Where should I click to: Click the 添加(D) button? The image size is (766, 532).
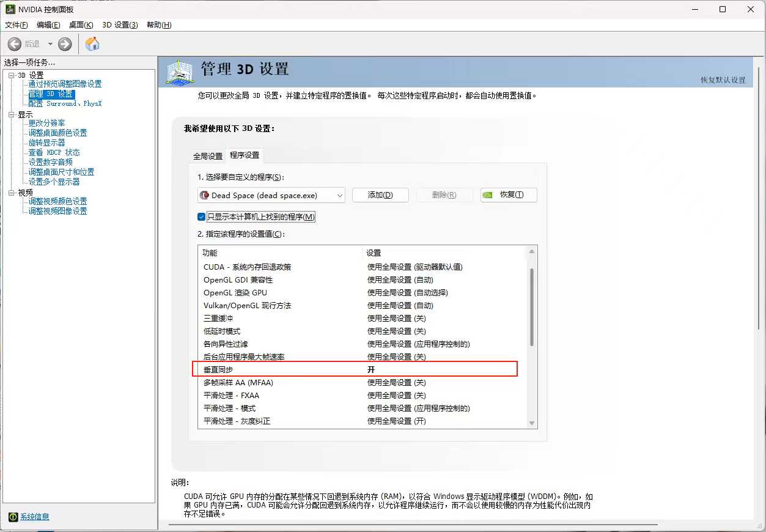tap(380, 195)
